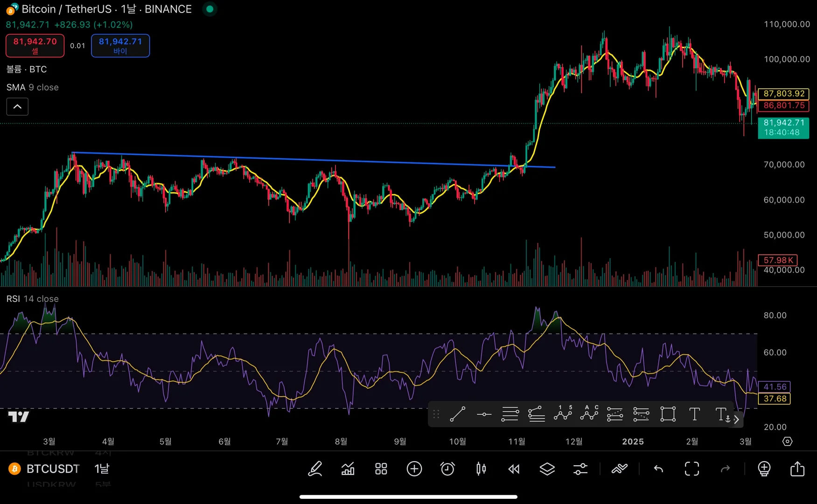This screenshot has width=817, height=504.
Task: Select the Elliott Impulse Wave 1-5 tool
Action: click(x=563, y=414)
